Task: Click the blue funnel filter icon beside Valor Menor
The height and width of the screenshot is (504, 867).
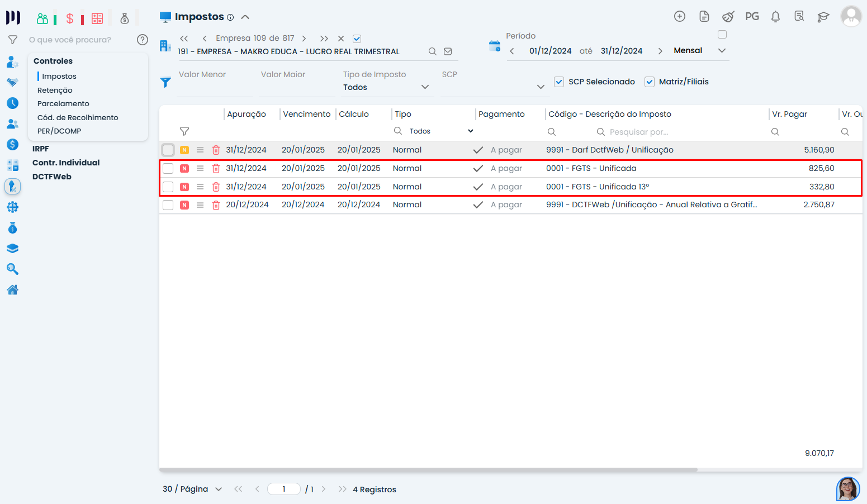Action: [165, 82]
